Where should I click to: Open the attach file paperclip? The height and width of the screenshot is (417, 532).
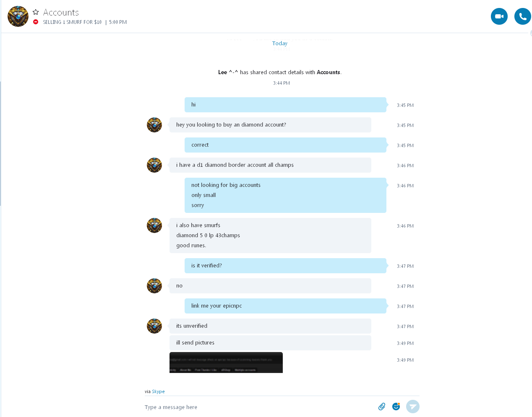(382, 407)
